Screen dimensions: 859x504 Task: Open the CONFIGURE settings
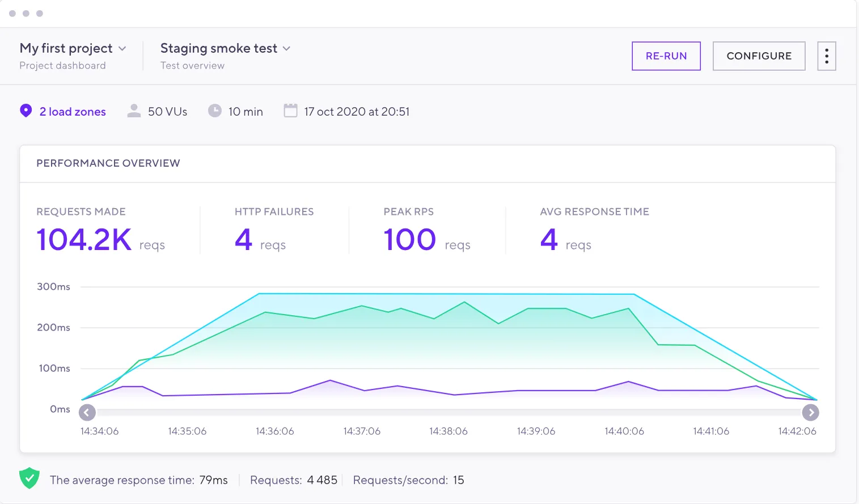pos(759,56)
